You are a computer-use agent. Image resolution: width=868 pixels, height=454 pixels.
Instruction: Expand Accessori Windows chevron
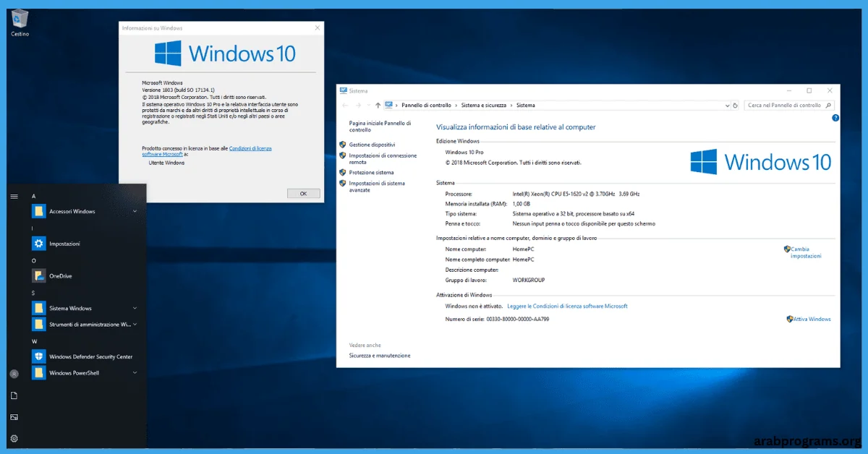coord(135,211)
